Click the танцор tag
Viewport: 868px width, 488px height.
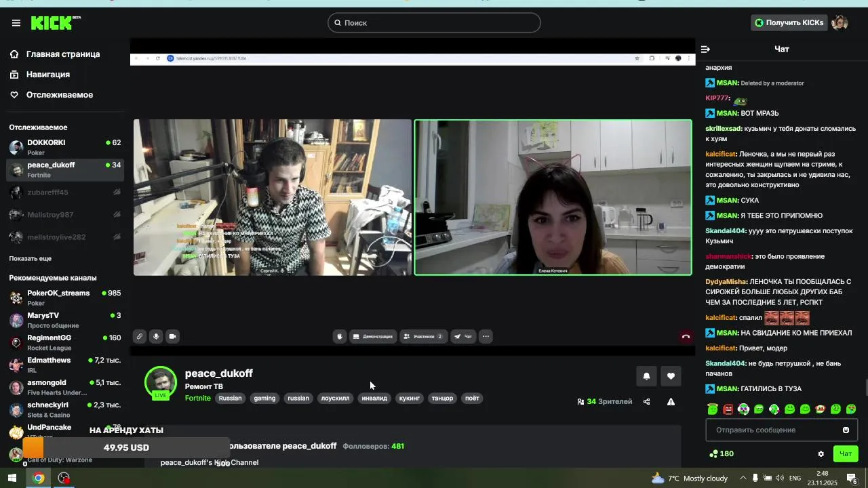click(442, 399)
